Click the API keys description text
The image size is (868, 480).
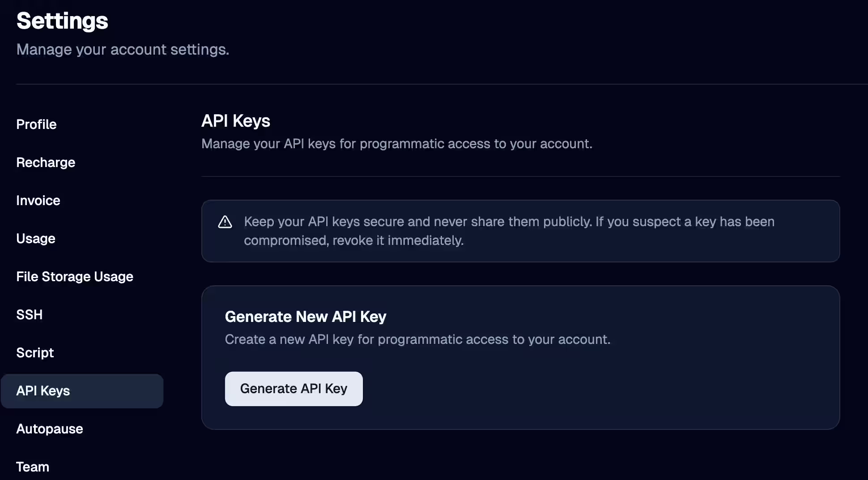tap(397, 144)
